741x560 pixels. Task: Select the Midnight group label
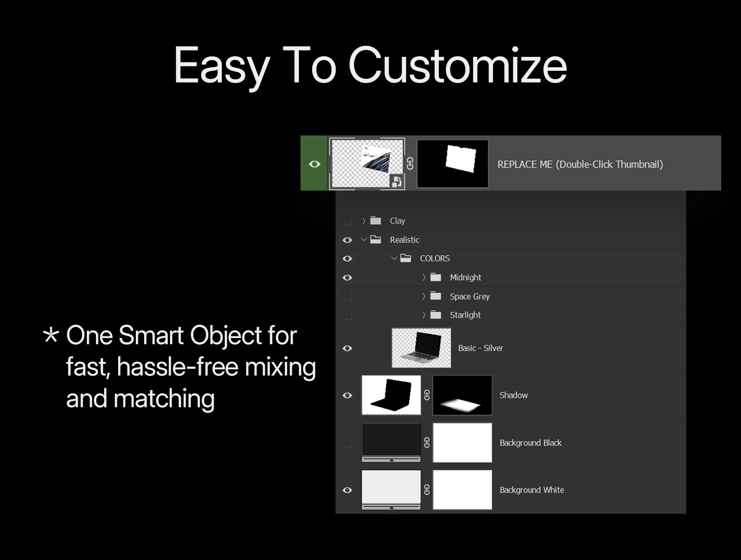coord(466,278)
